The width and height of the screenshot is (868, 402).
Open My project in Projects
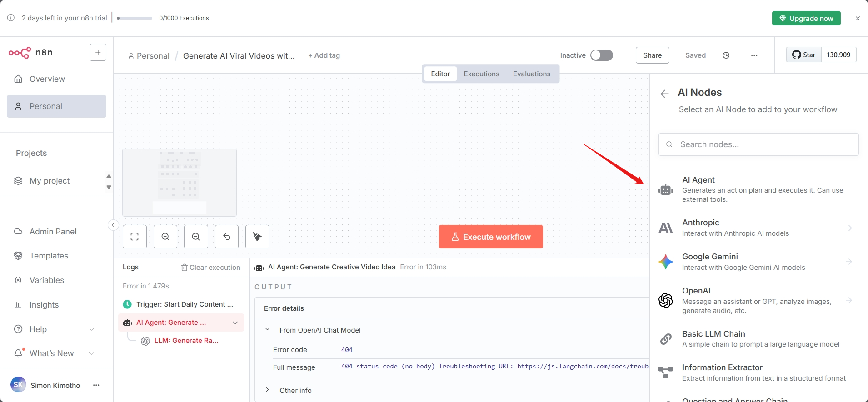(50, 181)
